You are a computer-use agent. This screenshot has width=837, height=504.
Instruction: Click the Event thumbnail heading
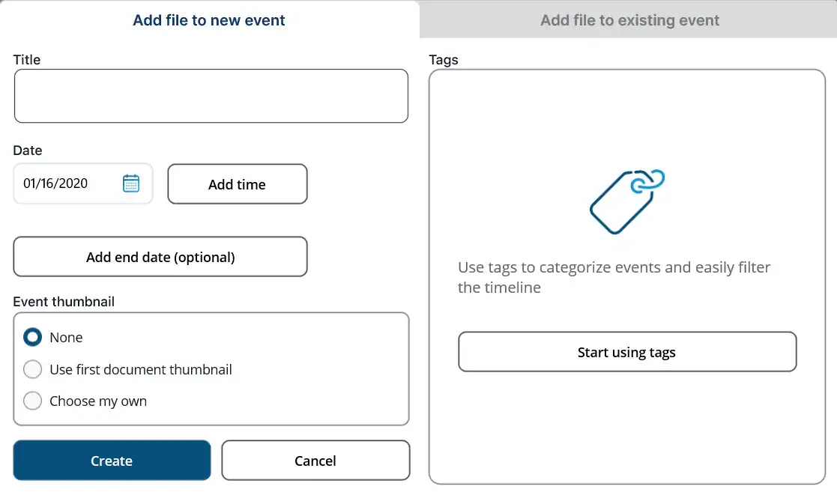coord(64,302)
